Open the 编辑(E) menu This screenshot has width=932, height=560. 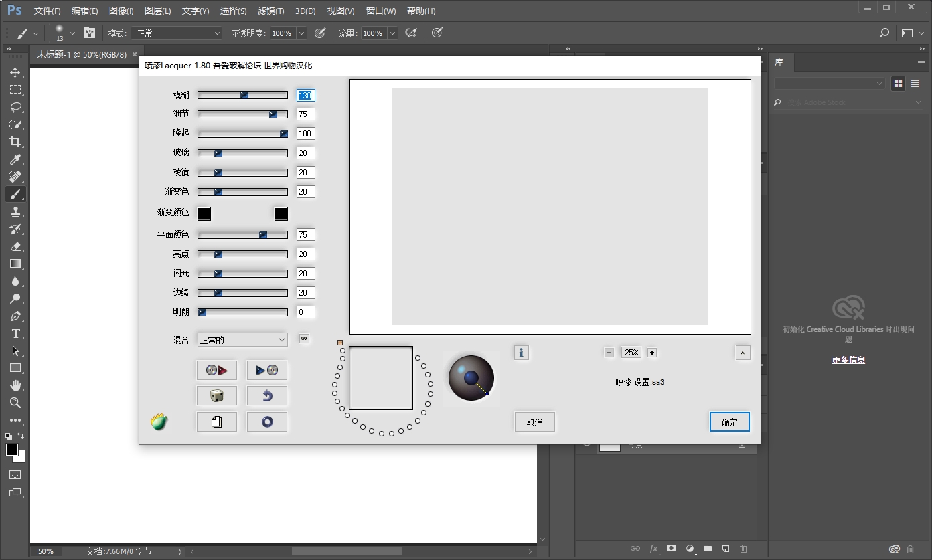[x=84, y=11]
